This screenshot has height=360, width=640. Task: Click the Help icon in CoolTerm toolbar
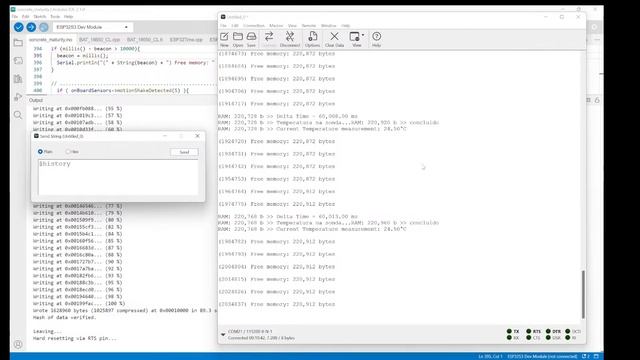coord(376,39)
